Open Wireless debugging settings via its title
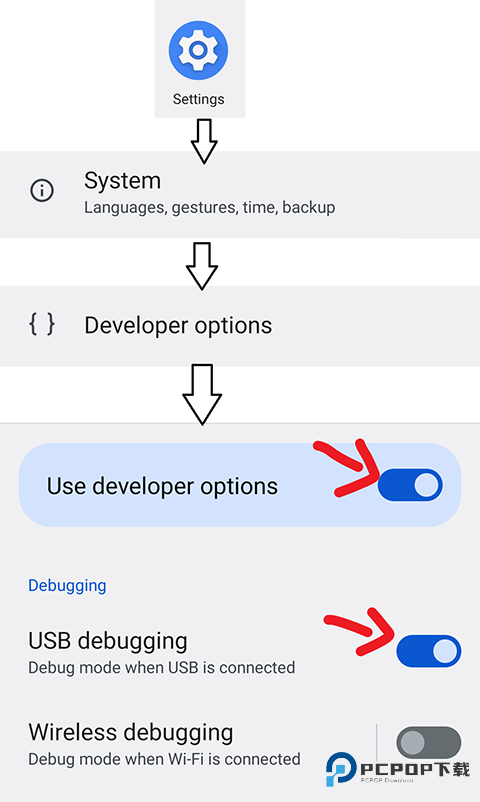The height and width of the screenshot is (802, 480). (130, 732)
